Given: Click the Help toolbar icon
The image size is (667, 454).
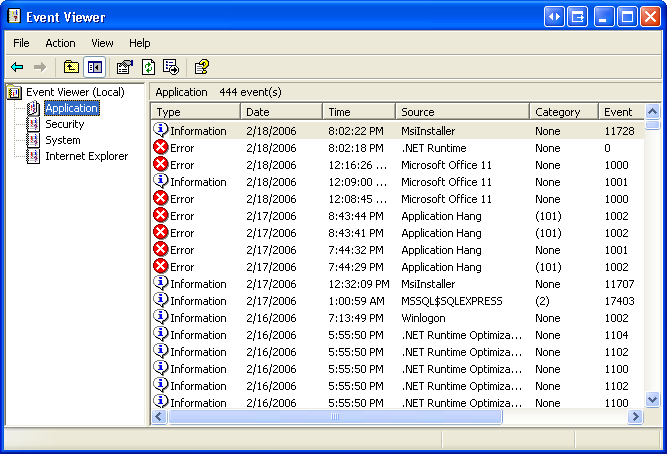Looking at the screenshot, I should tap(201, 67).
